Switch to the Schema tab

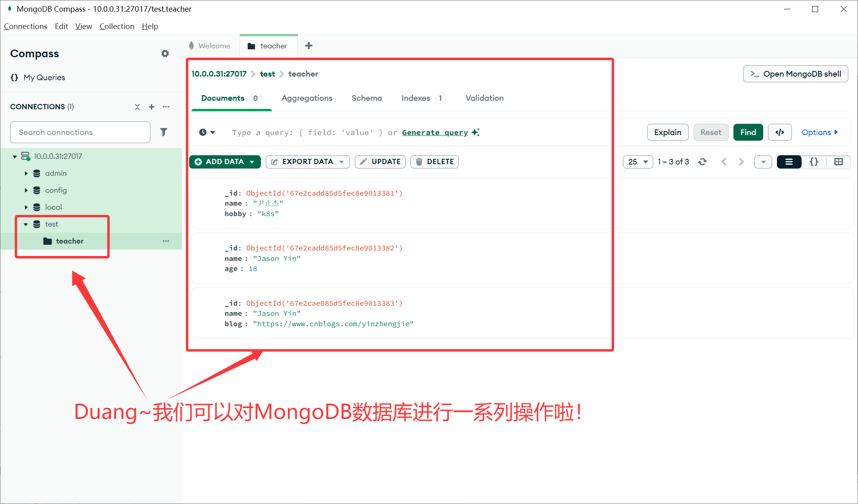click(x=367, y=98)
